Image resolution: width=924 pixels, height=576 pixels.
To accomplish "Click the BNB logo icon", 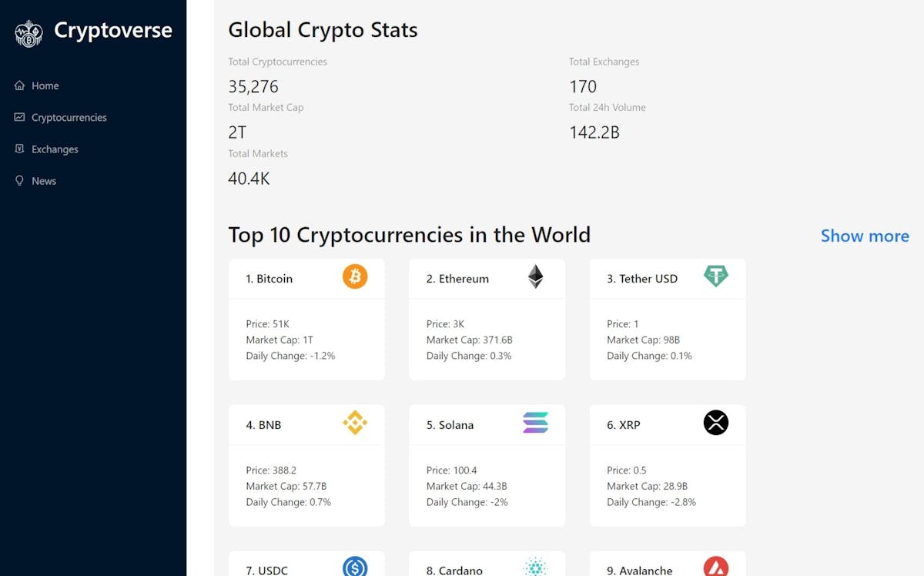I will (x=355, y=423).
